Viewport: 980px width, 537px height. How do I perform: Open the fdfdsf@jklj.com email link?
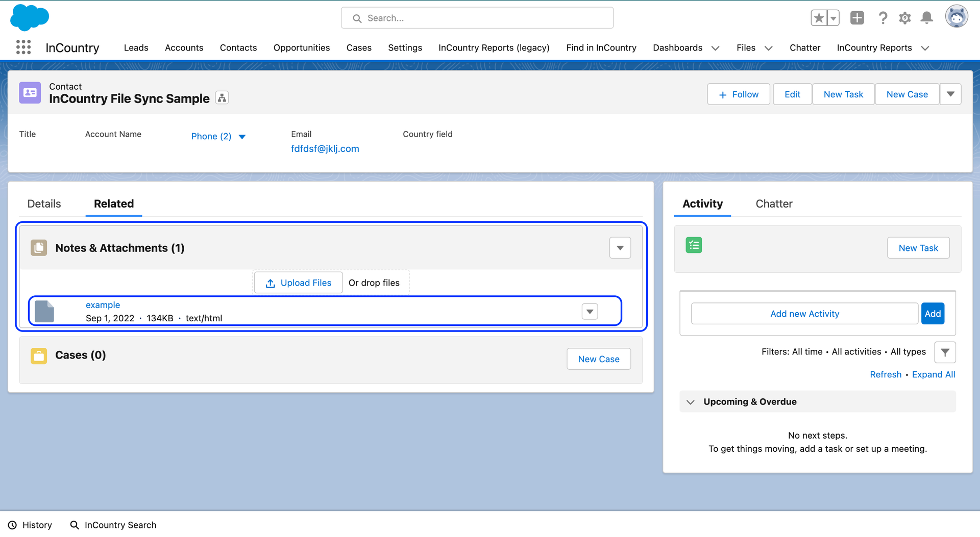click(x=325, y=149)
